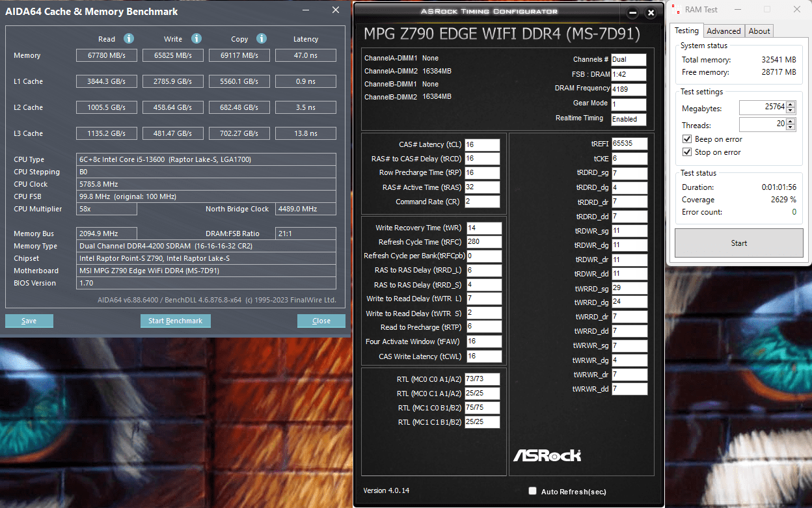The width and height of the screenshot is (812, 508).
Task: Toggle Beep on error checkbox
Action: point(687,139)
